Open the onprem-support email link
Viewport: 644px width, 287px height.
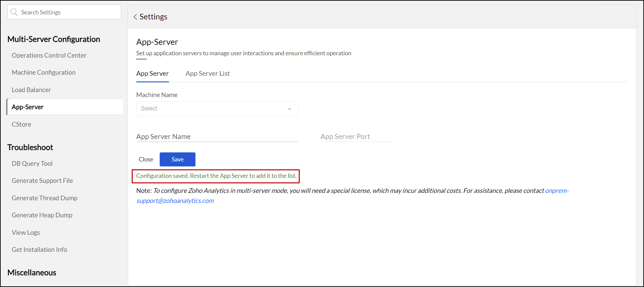pos(175,201)
